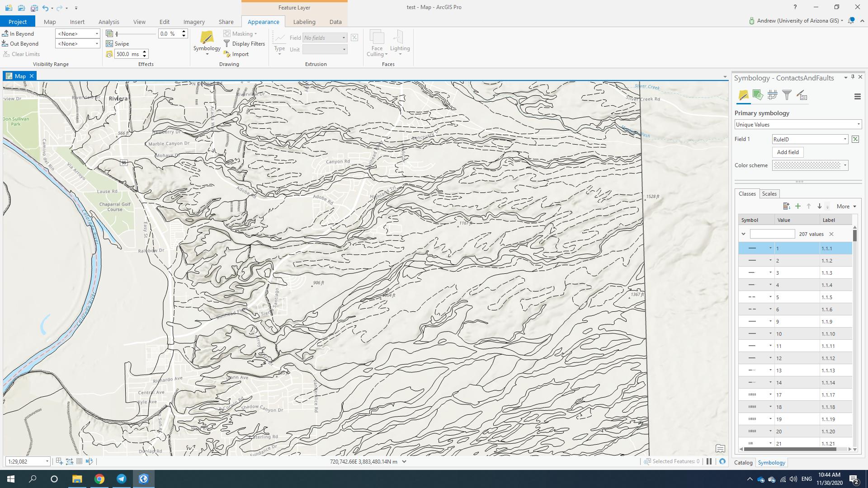Open Chrome from the Windows taskbar
This screenshot has height=488, width=868.
tap(99, 479)
